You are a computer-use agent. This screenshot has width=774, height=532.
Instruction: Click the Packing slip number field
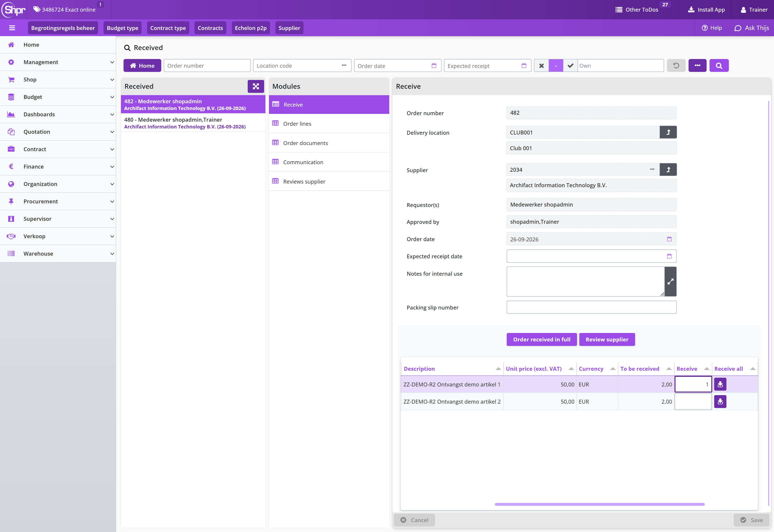[x=591, y=307]
